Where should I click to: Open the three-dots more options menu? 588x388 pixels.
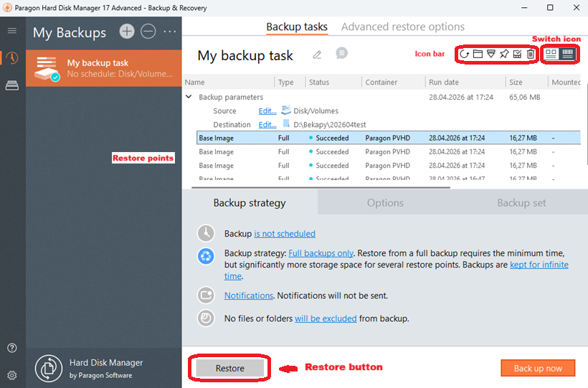(170, 32)
